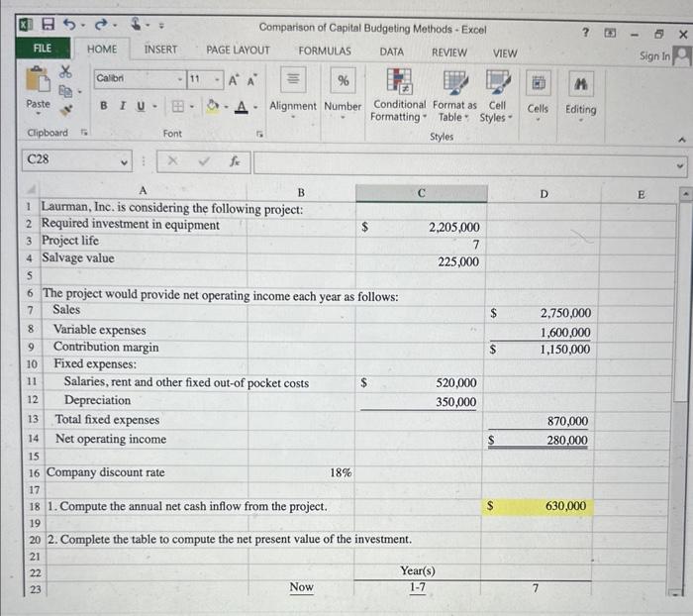Open the Borders dropdown arrow
Screen dimensions: 693x616
[x=192, y=107]
